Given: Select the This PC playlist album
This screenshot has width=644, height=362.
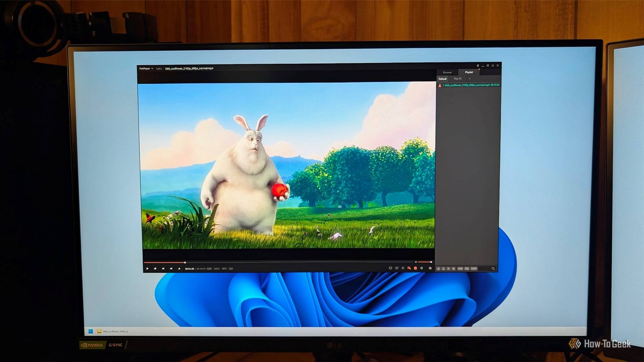Looking at the screenshot, I should [x=458, y=79].
